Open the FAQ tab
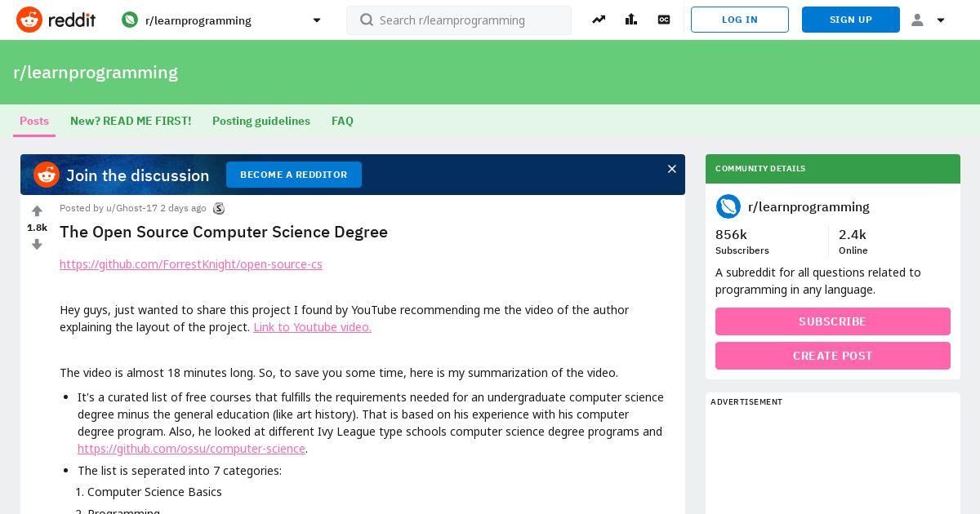980x514 pixels. 342,121
